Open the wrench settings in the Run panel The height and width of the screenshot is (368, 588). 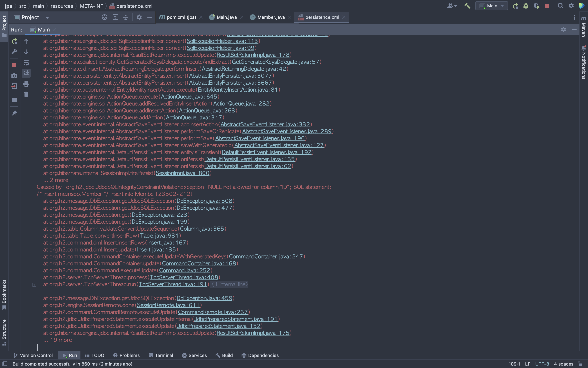pyautogui.click(x=14, y=52)
